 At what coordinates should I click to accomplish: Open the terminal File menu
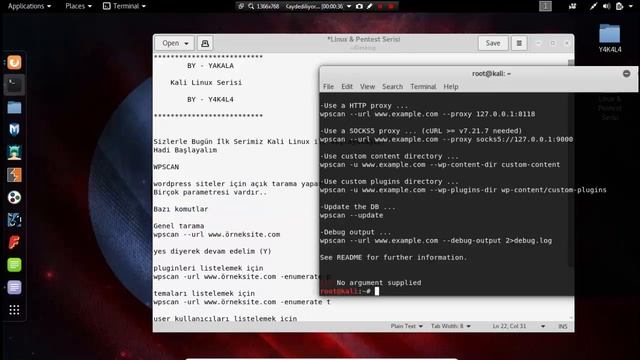(x=328, y=87)
